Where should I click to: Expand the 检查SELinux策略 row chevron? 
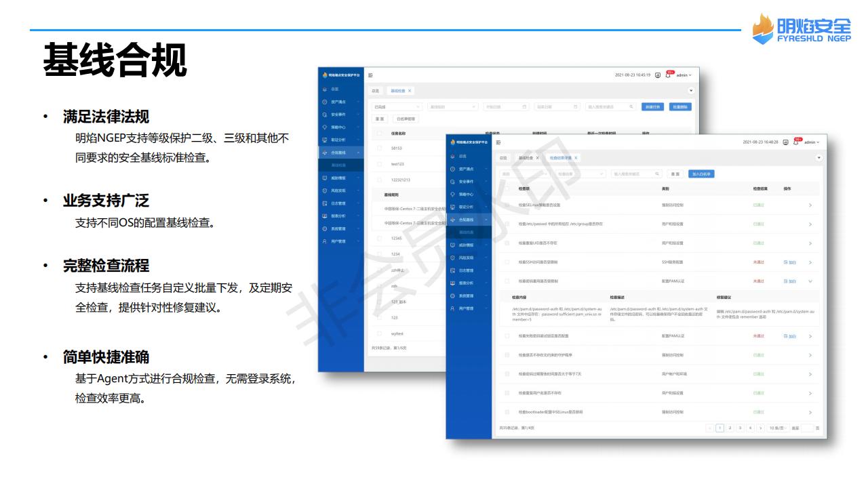click(x=810, y=205)
